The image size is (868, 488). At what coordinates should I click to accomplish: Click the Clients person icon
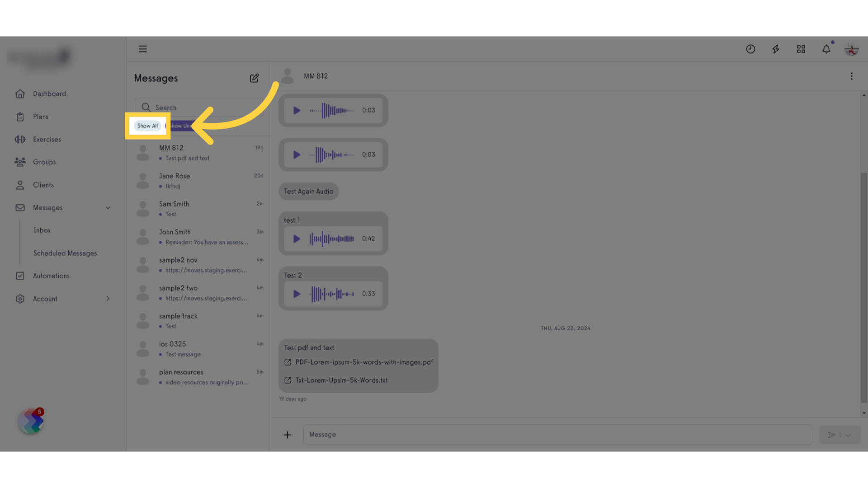pyautogui.click(x=20, y=185)
